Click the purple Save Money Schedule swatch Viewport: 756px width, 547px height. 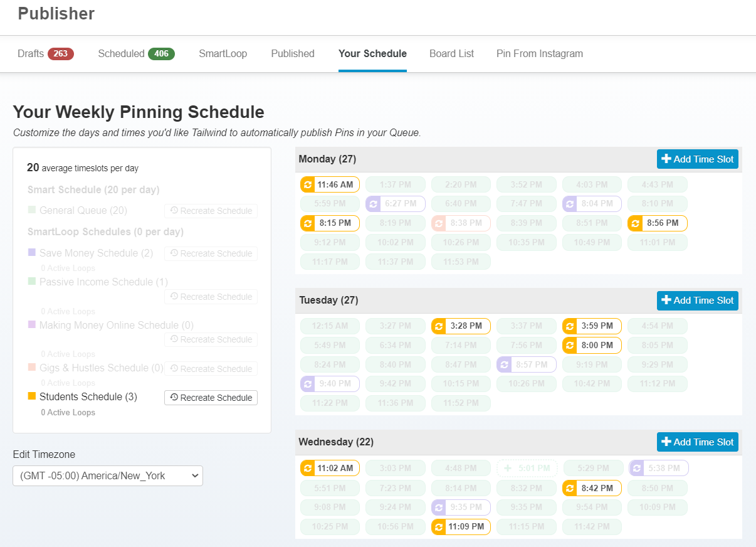(32, 253)
